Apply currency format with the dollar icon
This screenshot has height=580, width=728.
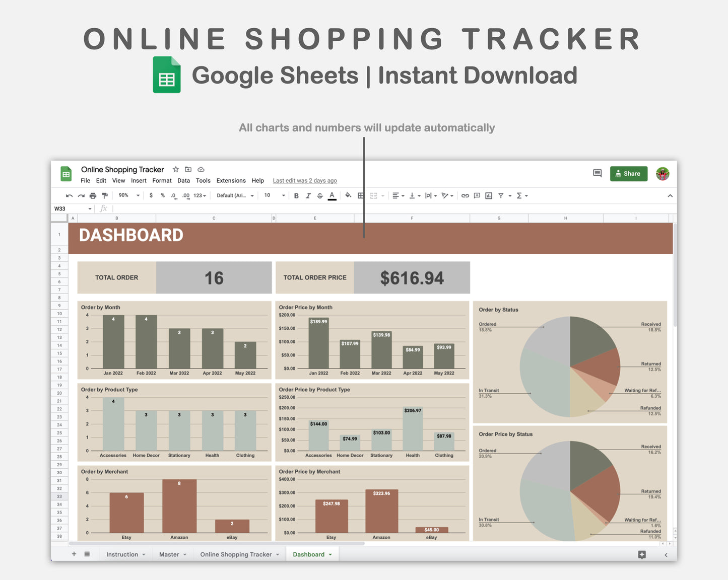click(x=151, y=195)
